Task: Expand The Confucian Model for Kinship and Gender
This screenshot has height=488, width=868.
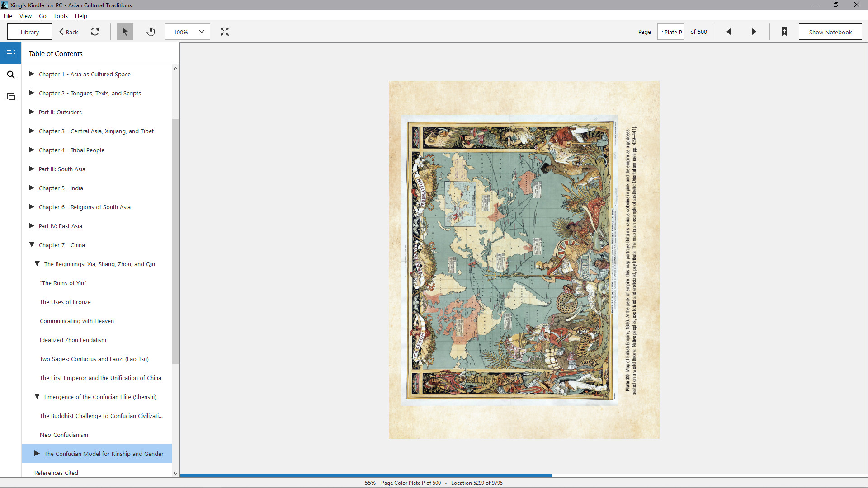Action: pos(37,453)
